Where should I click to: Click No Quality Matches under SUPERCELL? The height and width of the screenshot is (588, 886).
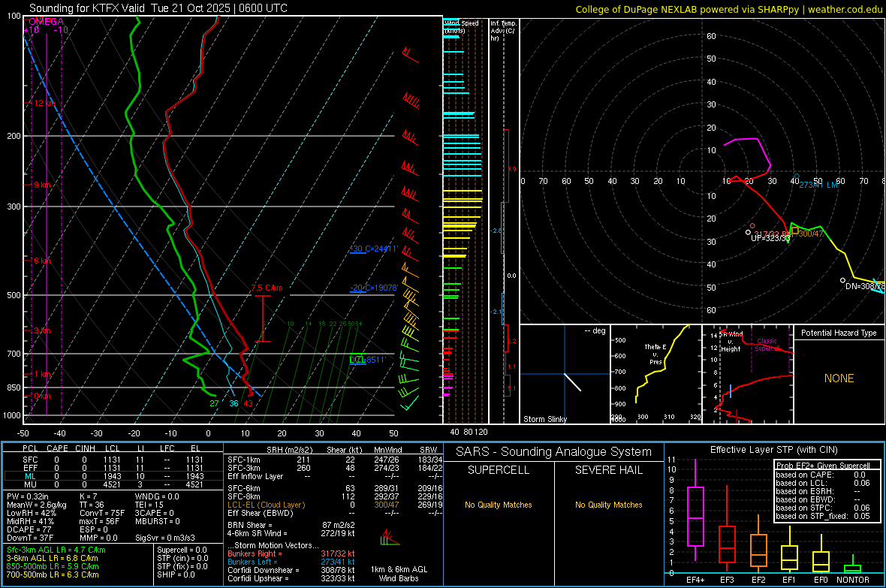499,505
